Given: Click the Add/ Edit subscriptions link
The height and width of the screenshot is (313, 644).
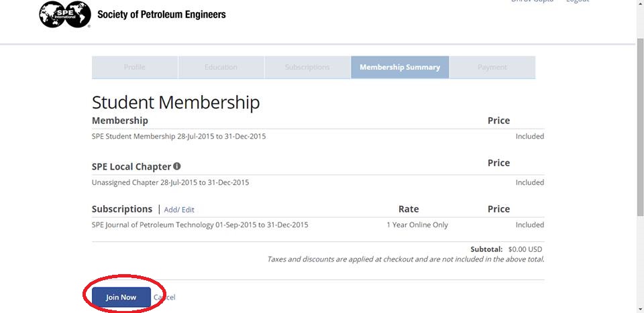Looking at the screenshot, I should [x=179, y=210].
